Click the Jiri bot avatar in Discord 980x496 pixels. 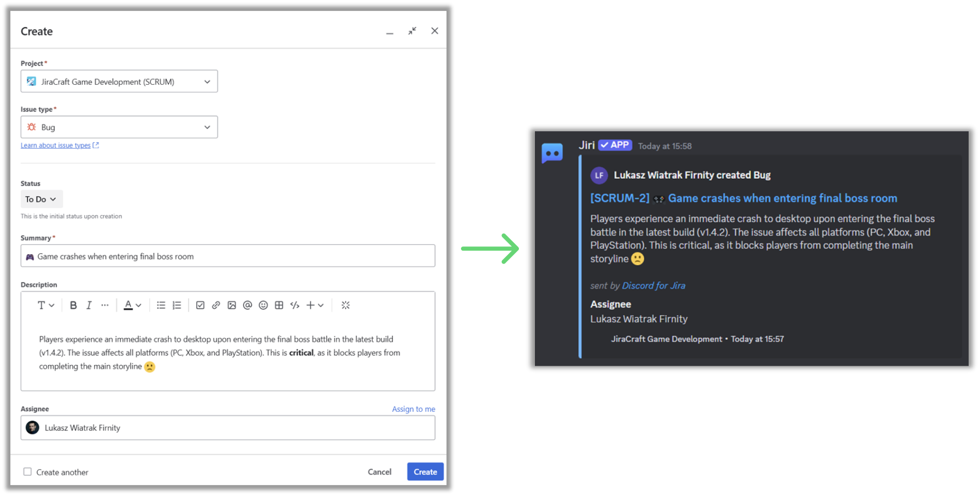(552, 153)
